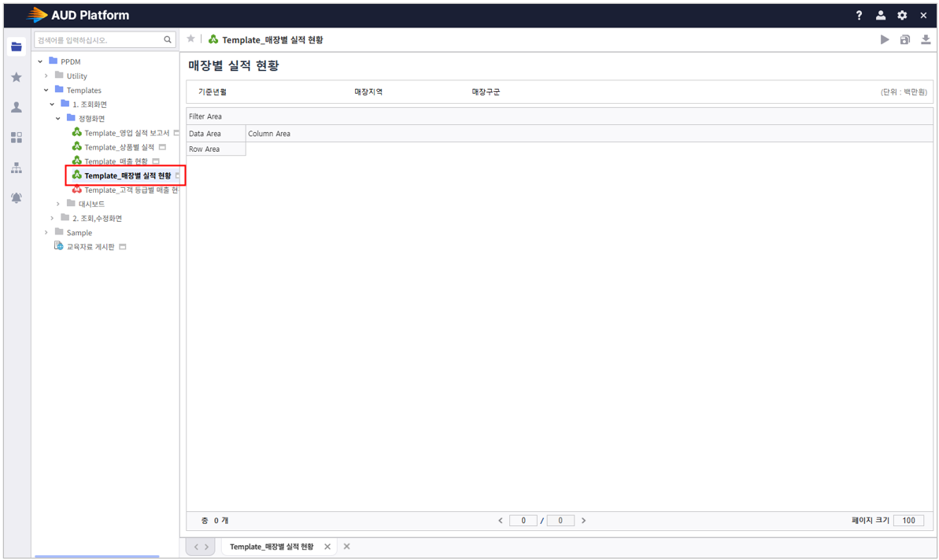The image size is (939, 560).
Task: Open new window icon beside 교육자료 게시판
Action: 123,247
